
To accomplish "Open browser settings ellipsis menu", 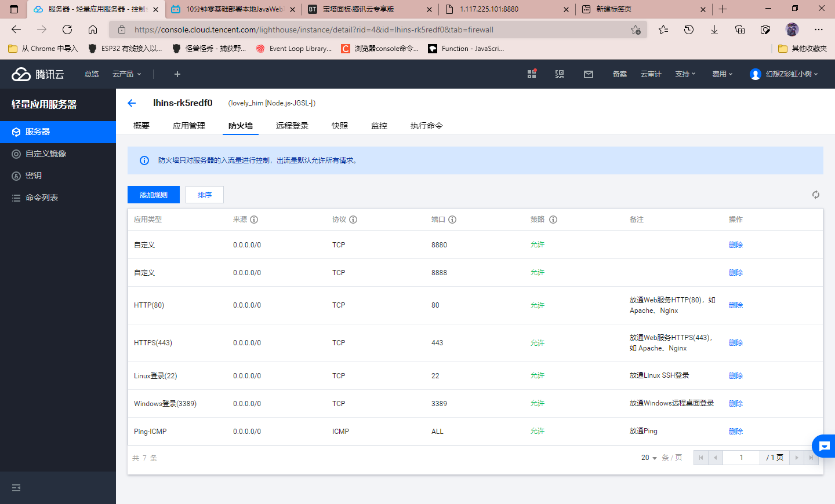I will point(819,30).
